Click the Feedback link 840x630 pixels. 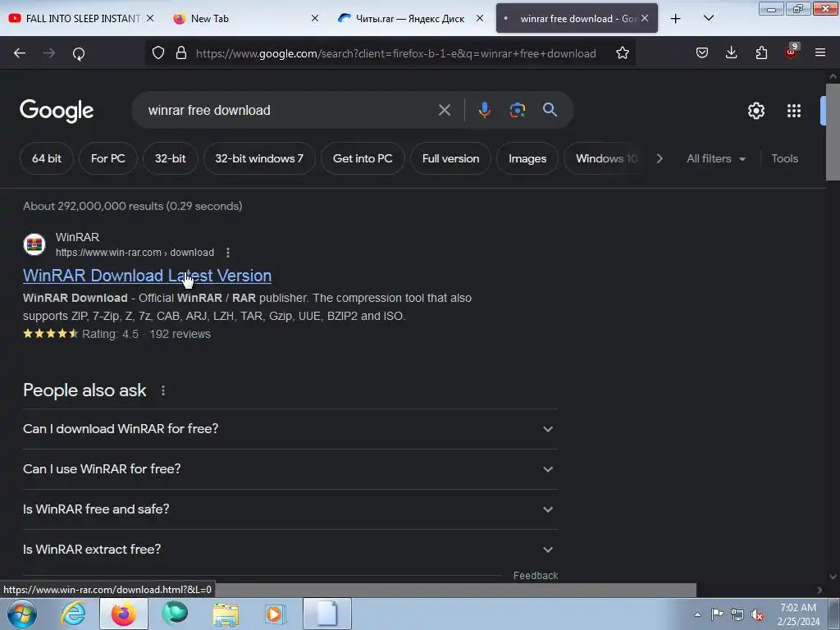click(x=535, y=575)
